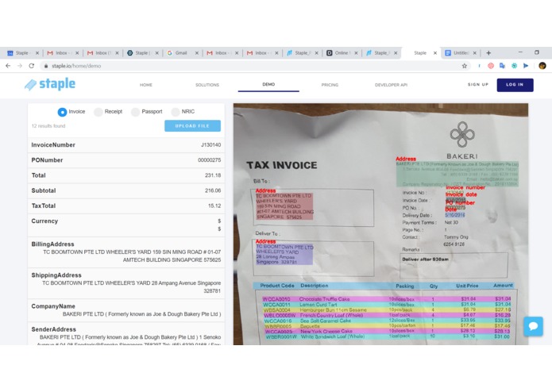Click the BillingAddress result text
Viewport: 552px width, 392px height.
tap(132, 256)
